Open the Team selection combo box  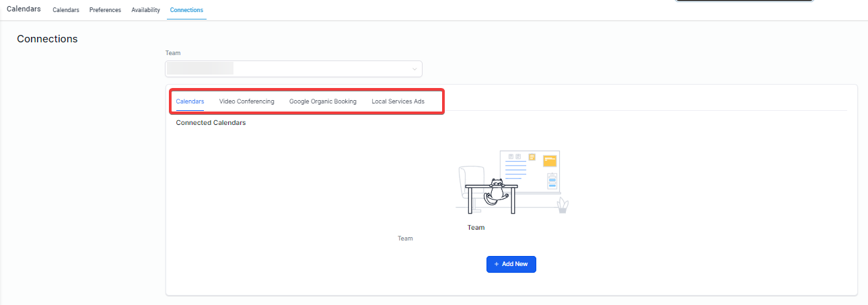(x=294, y=69)
